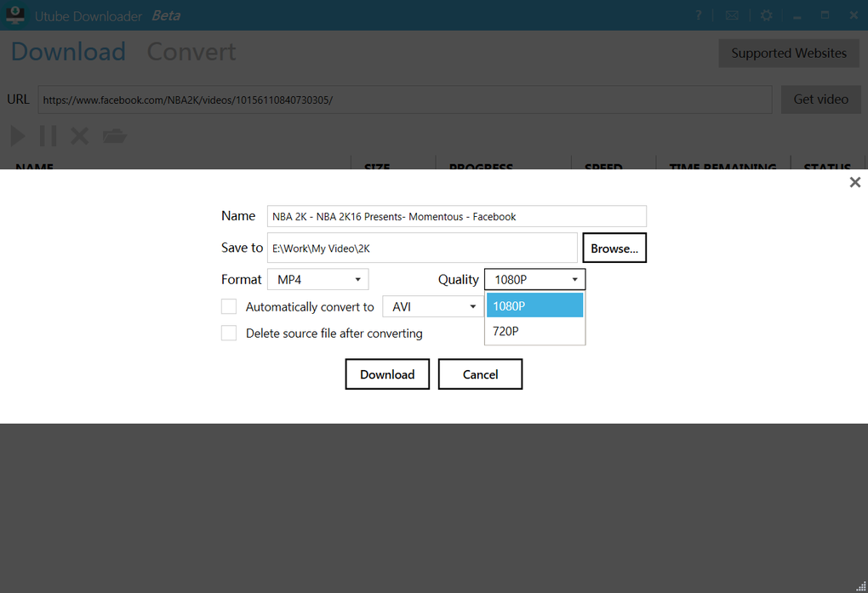Maximize the Utube Downloader window
868x593 pixels.
[x=825, y=15]
